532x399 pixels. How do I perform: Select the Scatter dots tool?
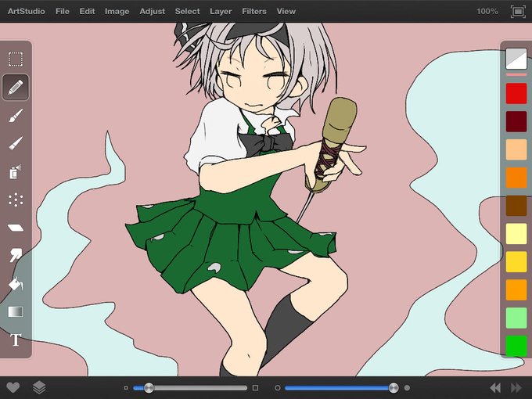pyautogui.click(x=16, y=199)
